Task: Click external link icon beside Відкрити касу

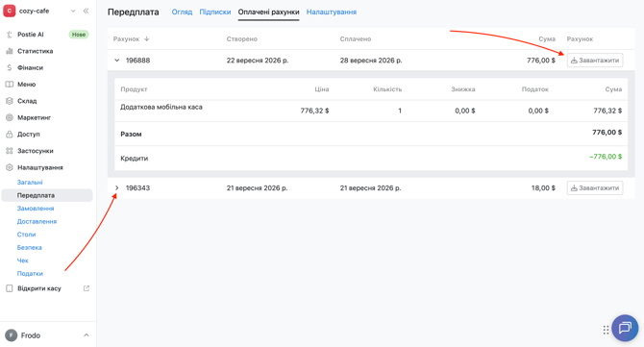Action: [87, 288]
